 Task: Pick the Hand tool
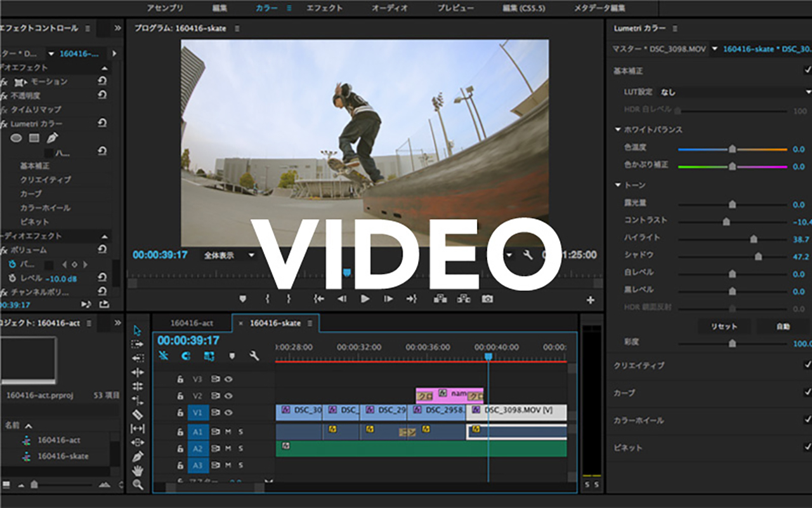pos(138,471)
